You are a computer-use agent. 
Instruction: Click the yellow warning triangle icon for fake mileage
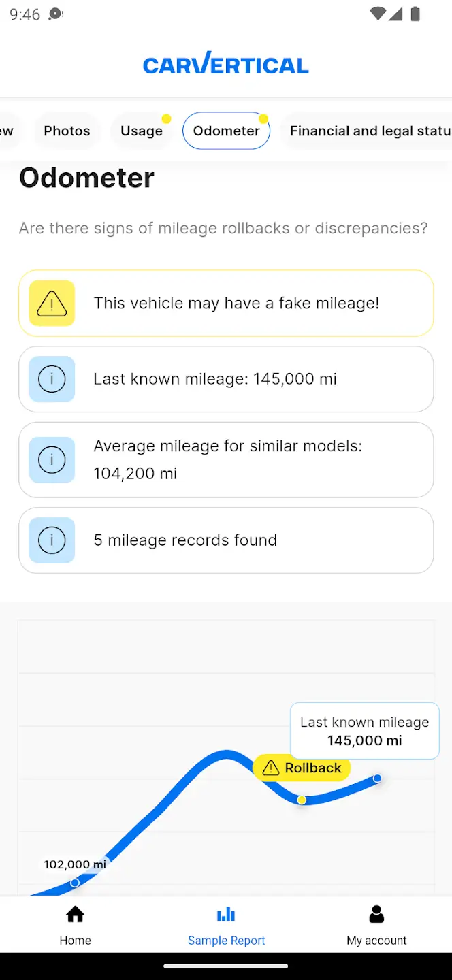click(x=51, y=303)
